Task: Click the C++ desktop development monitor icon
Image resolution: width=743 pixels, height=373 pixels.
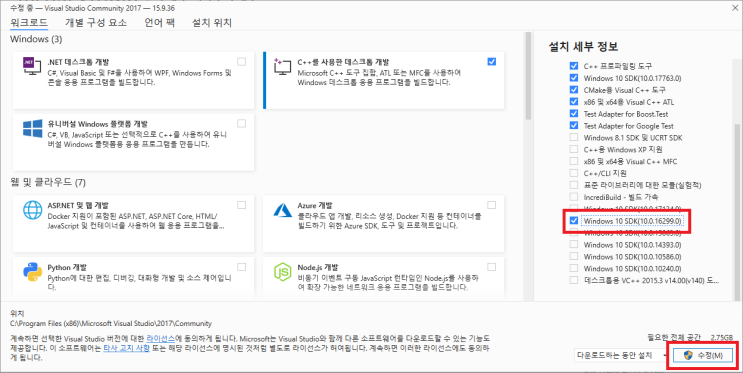Action: (x=283, y=67)
